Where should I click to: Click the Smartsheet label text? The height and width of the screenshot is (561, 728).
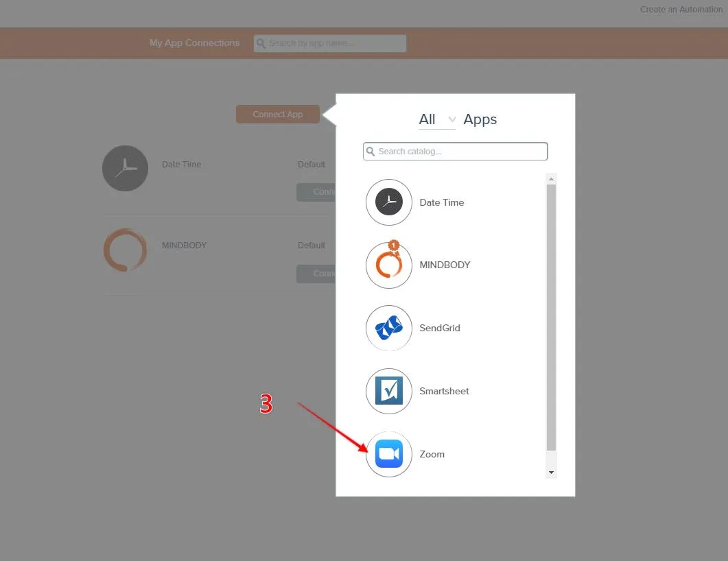(x=444, y=391)
